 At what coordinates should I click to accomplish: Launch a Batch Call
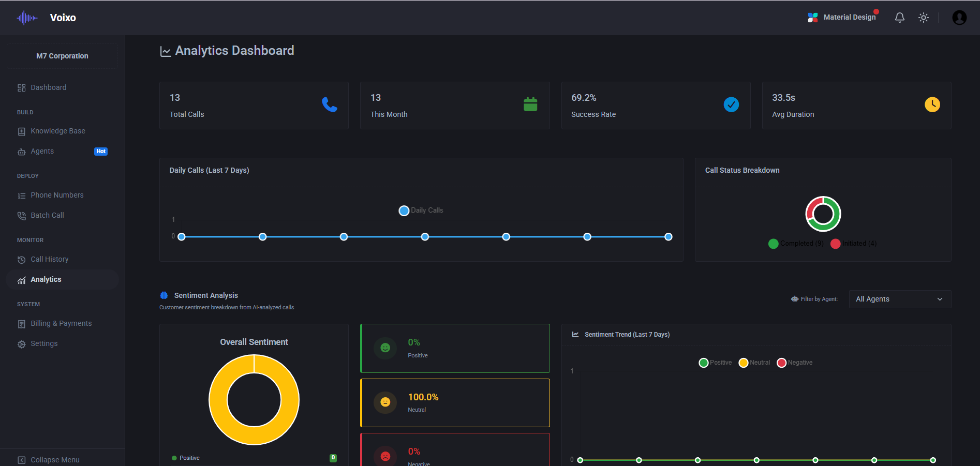pos(47,215)
